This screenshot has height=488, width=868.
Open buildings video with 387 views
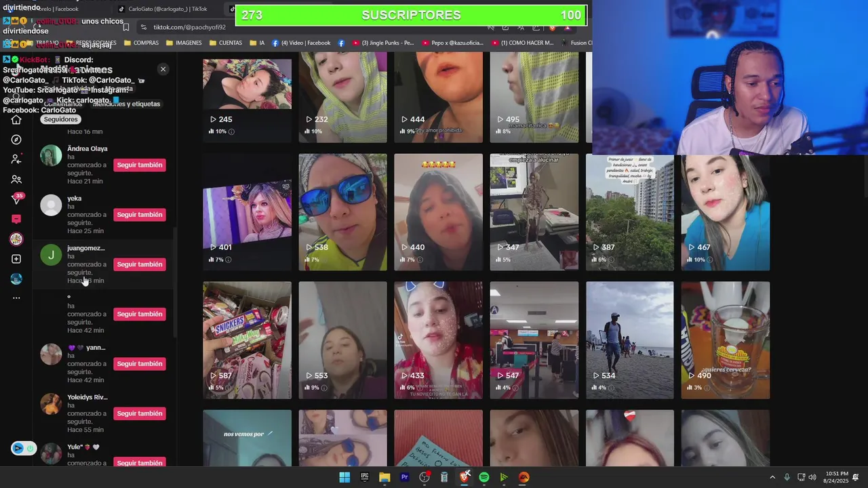(x=630, y=212)
